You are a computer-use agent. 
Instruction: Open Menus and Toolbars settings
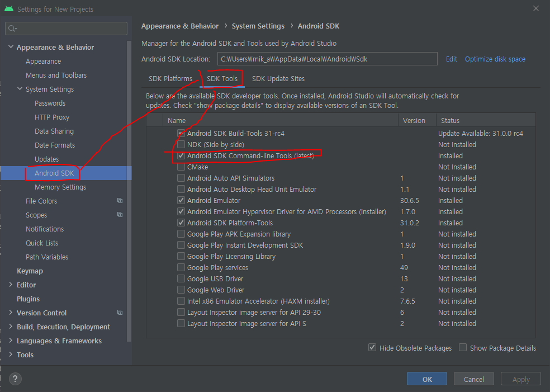click(56, 75)
